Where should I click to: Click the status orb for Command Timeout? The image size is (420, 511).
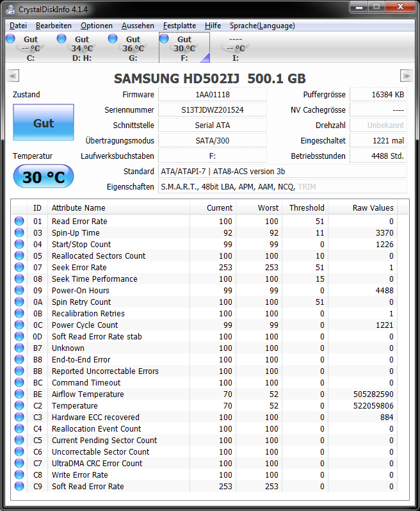[x=19, y=382]
